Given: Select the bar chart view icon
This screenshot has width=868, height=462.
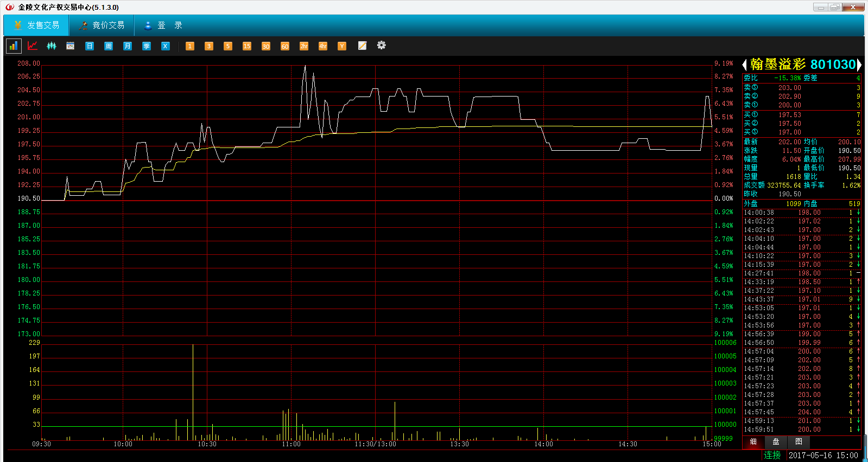Looking at the screenshot, I should (14, 46).
